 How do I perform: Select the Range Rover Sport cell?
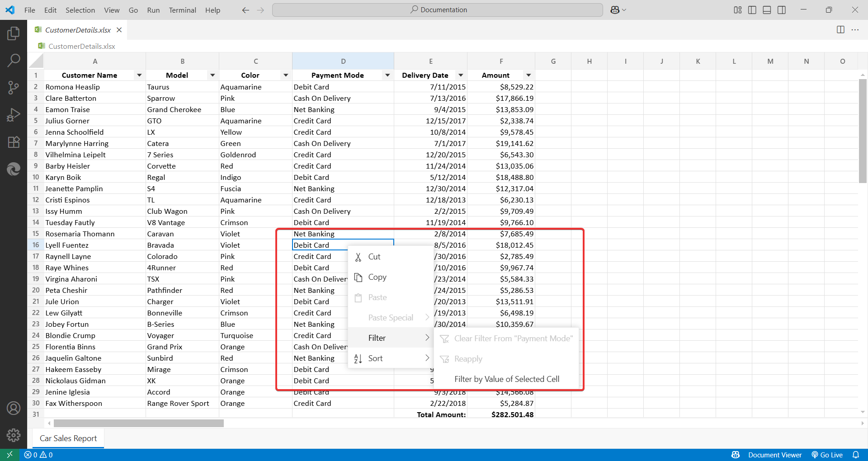tap(183, 403)
